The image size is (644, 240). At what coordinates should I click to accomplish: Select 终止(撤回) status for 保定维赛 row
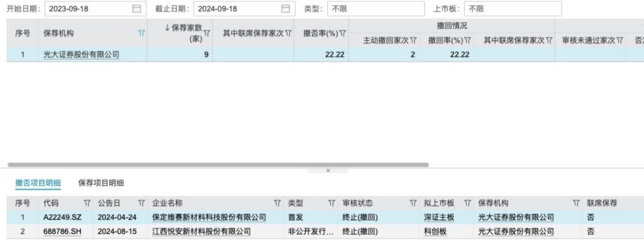378,217
